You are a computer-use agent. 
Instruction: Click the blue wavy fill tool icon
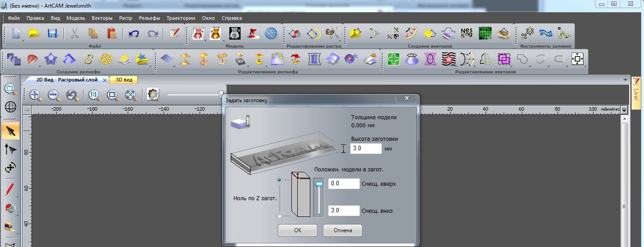(546, 33)
